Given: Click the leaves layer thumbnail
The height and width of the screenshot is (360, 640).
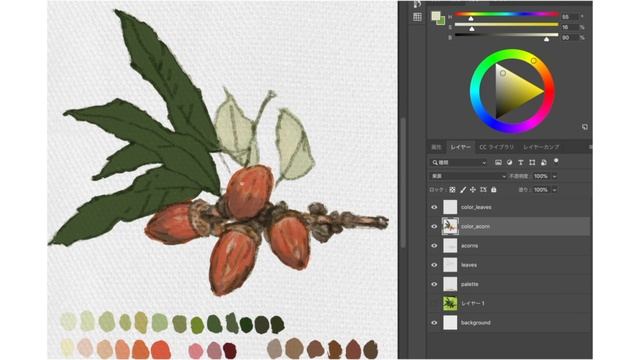Looking at the screenshot, I should tap(450, 265).
